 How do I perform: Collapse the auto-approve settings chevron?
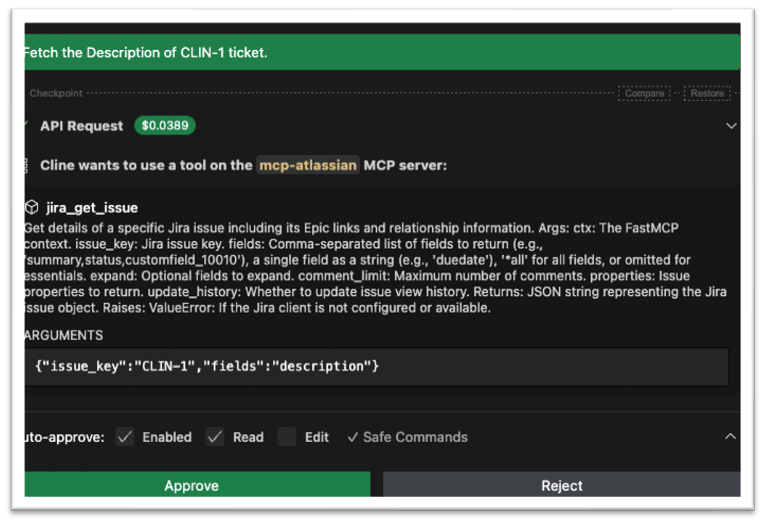[x=730, y=437]
